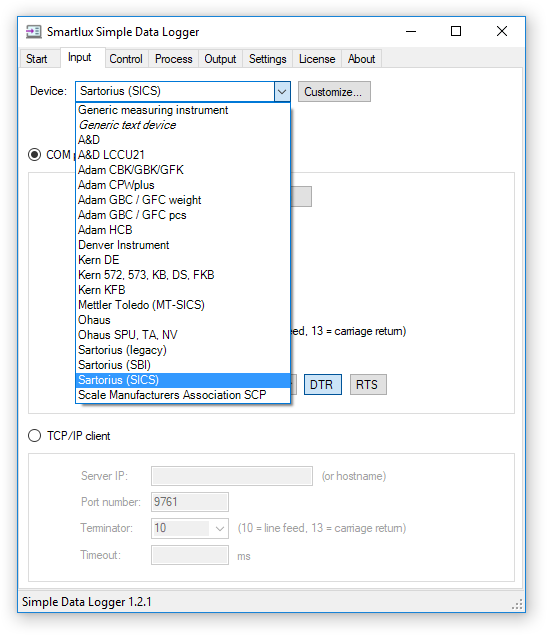Select the A&D device entry
This screenshot has height=635, width=547.
(183, 140)
